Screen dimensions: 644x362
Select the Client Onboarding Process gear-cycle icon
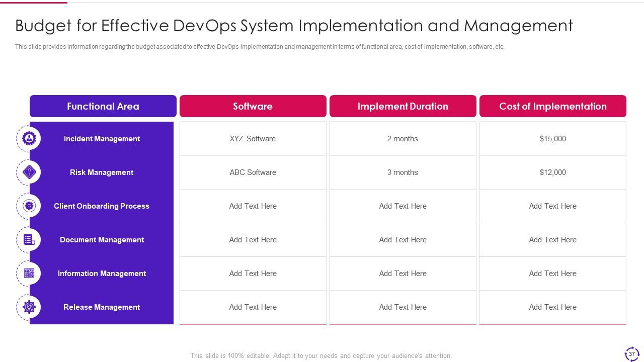pos(29,206)
